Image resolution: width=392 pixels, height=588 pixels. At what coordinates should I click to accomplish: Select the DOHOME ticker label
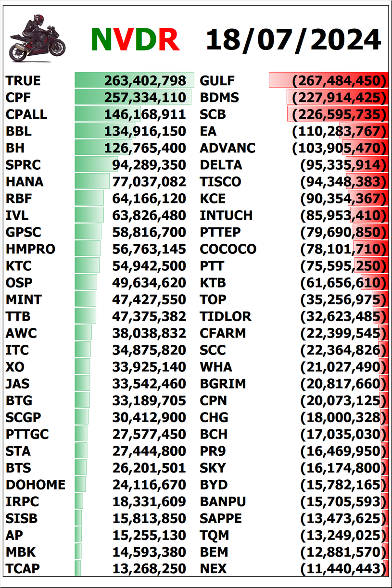click(36, 485)
